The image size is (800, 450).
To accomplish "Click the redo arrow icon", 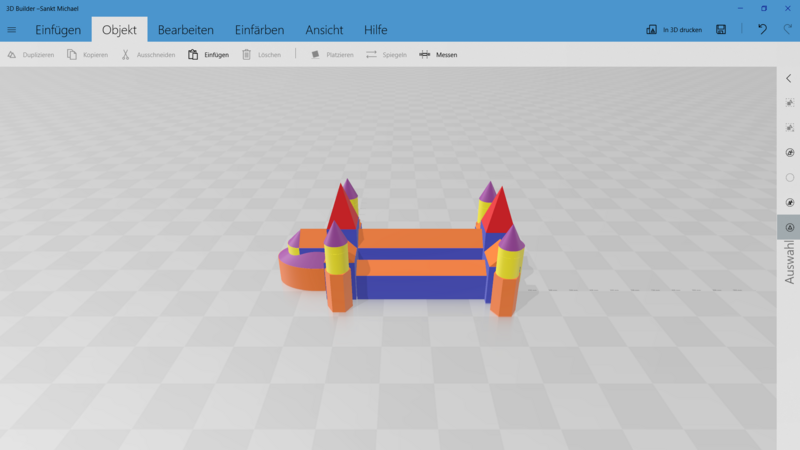I will pos(786,30).
